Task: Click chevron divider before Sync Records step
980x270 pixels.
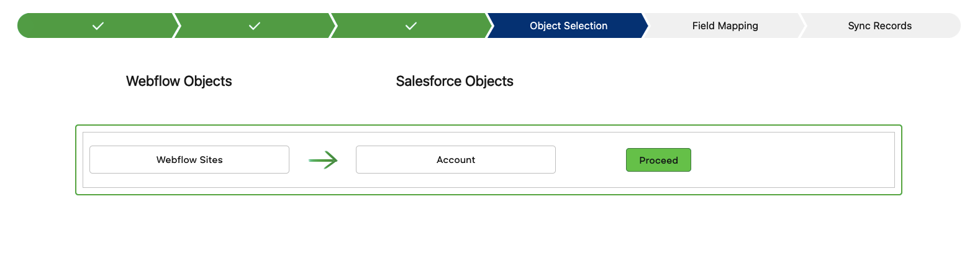Action: (x=802, y=26)
